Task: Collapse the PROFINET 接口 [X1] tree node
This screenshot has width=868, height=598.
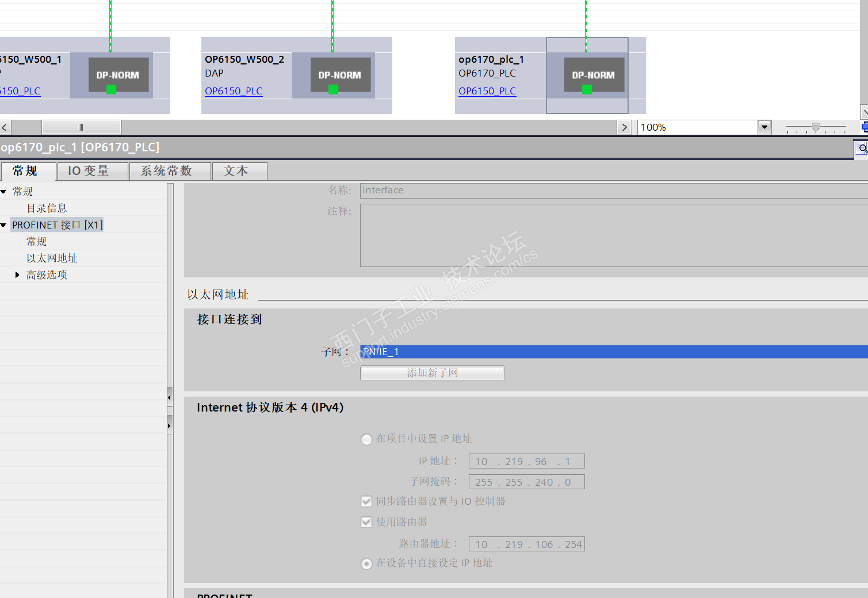Action: (x=3, y=225)
